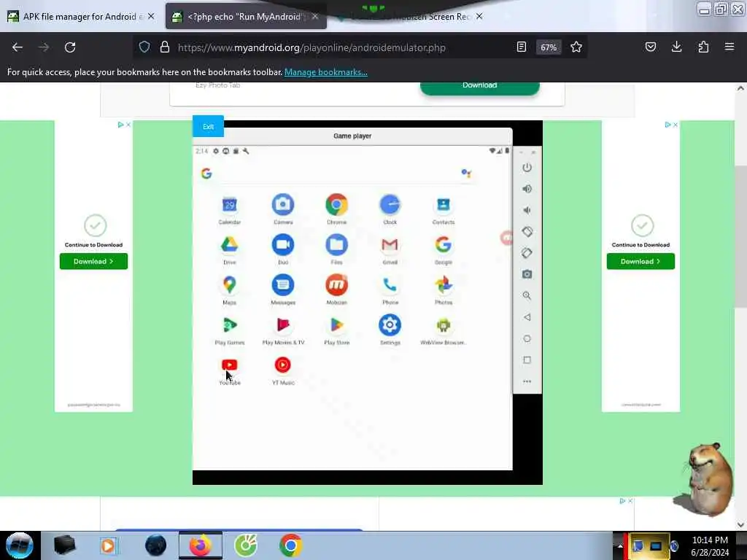Click the green Download button at top
Image resolution: width=747 pixels, height=560 pixels.
[480, 87]
